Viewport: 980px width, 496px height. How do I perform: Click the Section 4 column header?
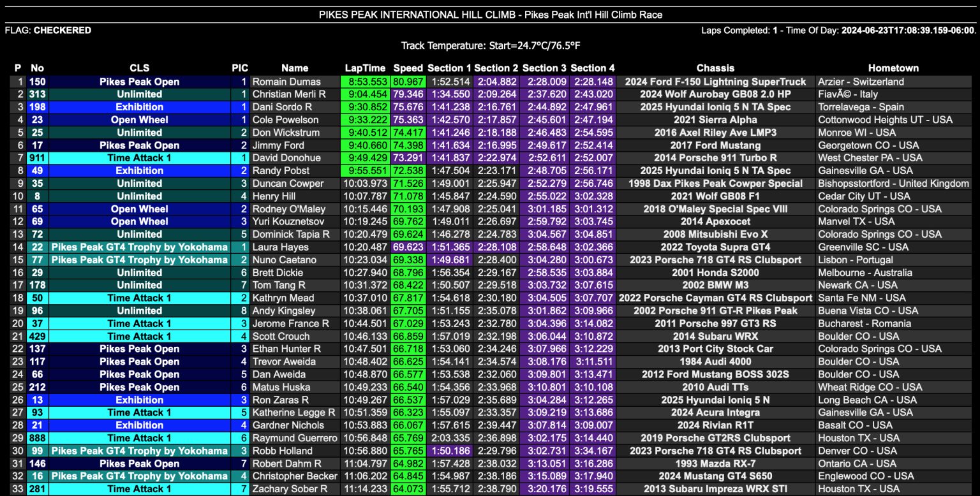click(x=593, y=68)
